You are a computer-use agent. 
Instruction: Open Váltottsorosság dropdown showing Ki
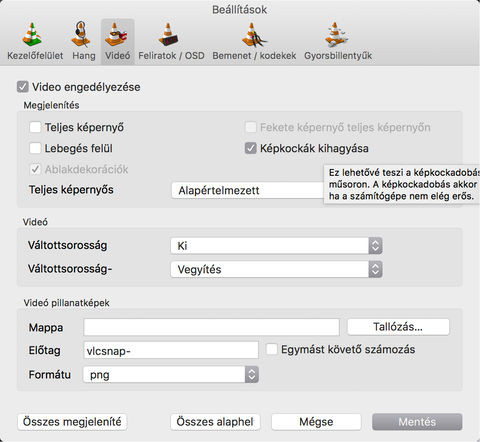(276, 246)
